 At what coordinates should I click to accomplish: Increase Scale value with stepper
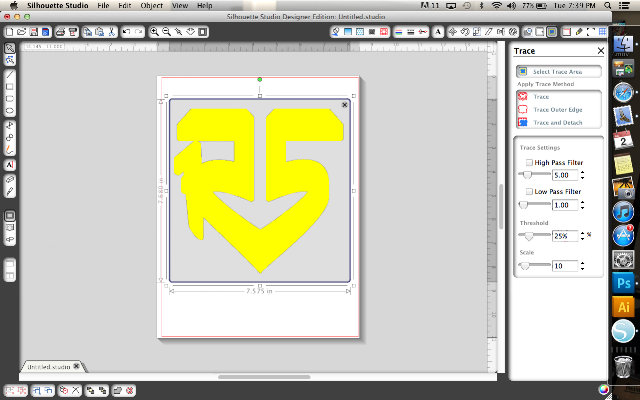pyautogui.click(x=582, y=263)
